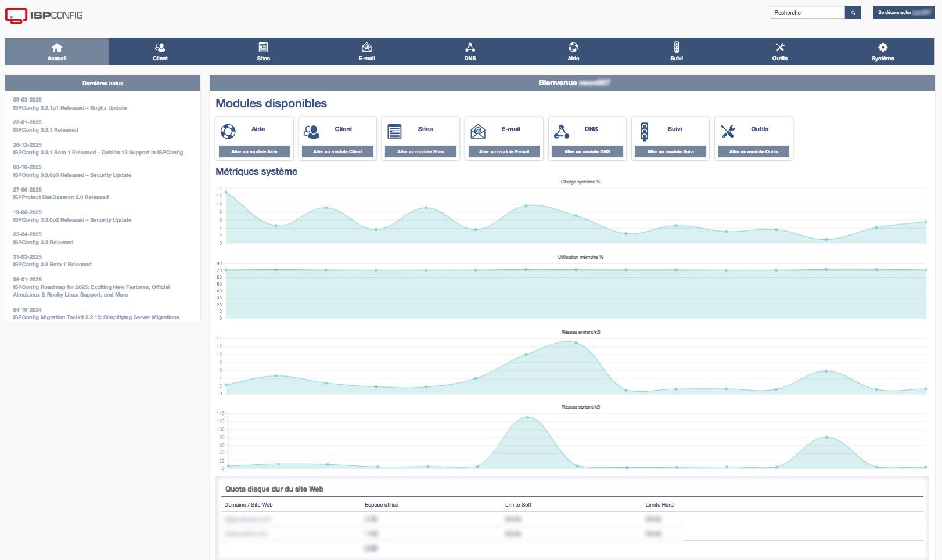Open 'ISPProtect BanDaemon 2.0 Released' news link
The height and width of the screenshot is (560, 942).
coord(61,197)
